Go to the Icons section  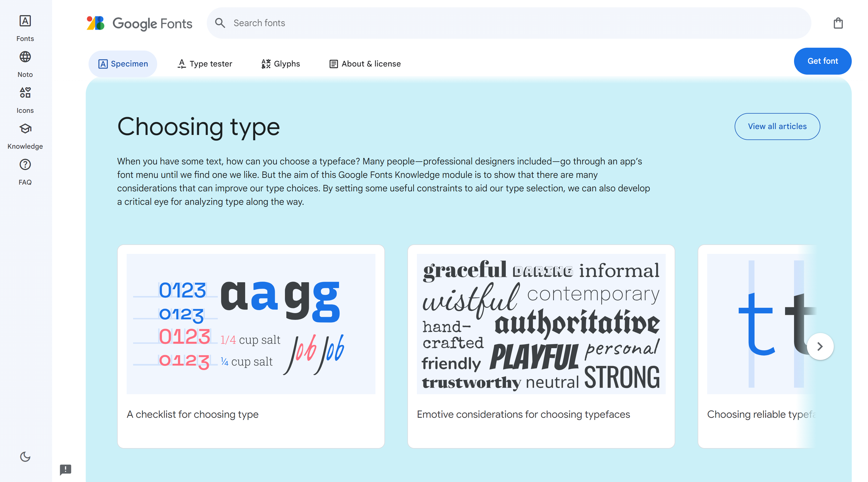point(25,100)
